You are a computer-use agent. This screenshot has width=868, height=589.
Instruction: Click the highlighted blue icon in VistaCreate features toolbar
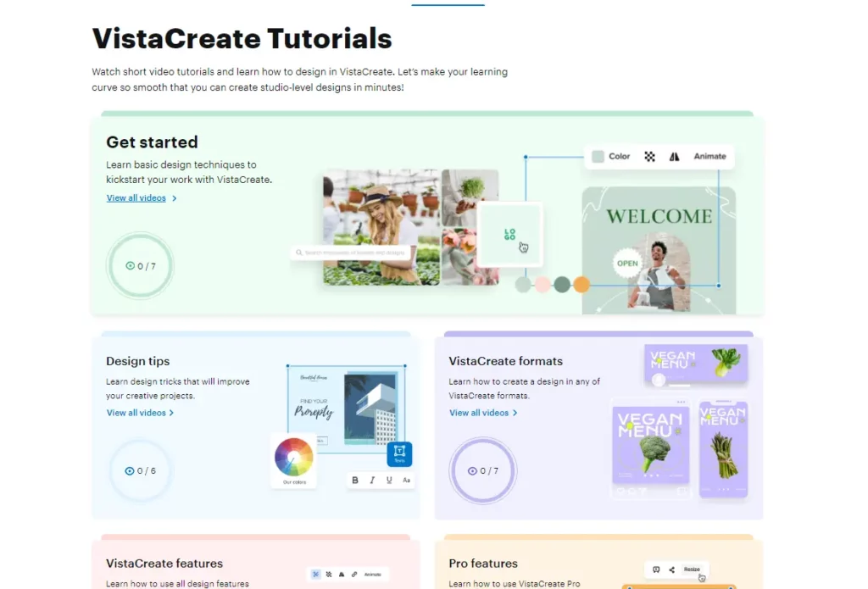(315, 575)
